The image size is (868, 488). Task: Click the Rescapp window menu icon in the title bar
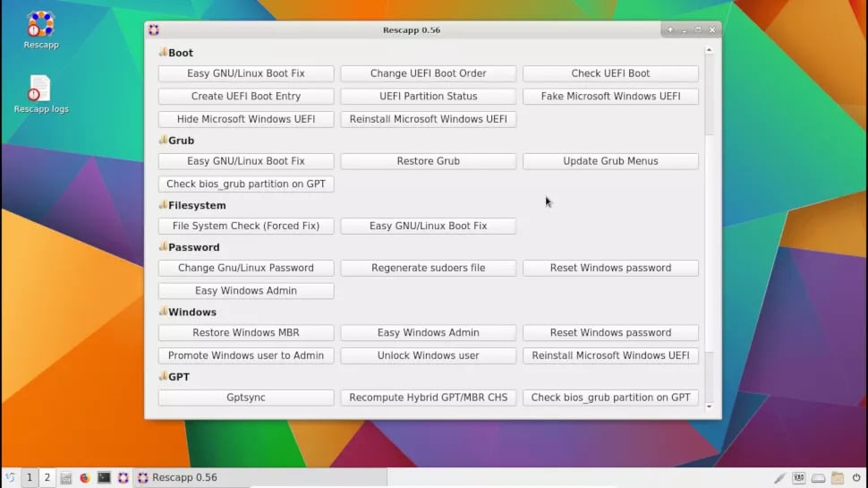point(154,30)
